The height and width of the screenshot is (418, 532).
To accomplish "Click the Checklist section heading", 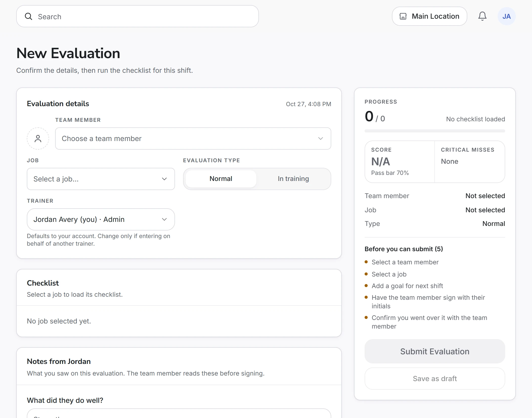I will (43, 283).
